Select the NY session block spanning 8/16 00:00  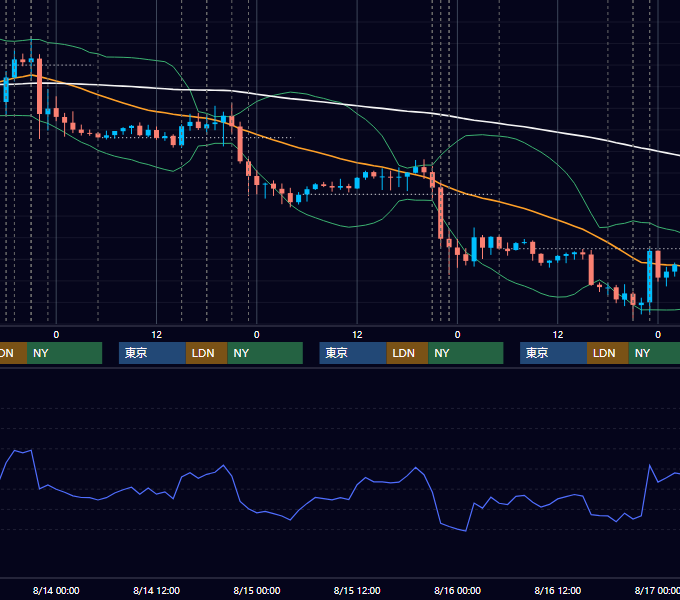(466, 353)
